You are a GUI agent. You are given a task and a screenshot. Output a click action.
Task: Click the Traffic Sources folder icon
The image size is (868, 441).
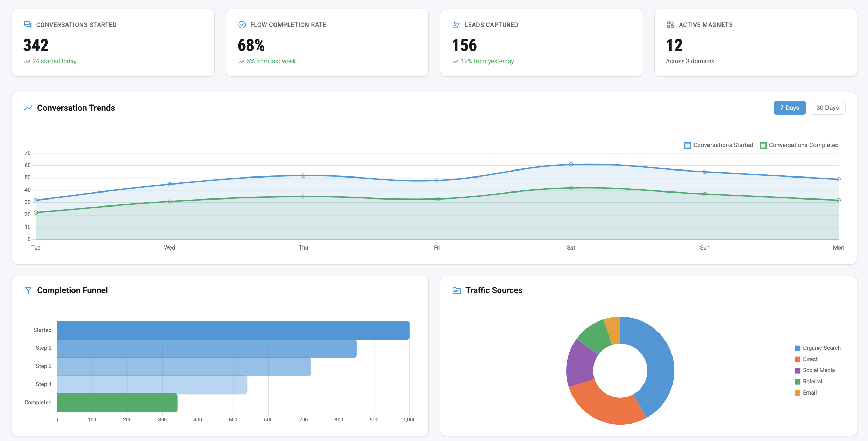point(456,290)
